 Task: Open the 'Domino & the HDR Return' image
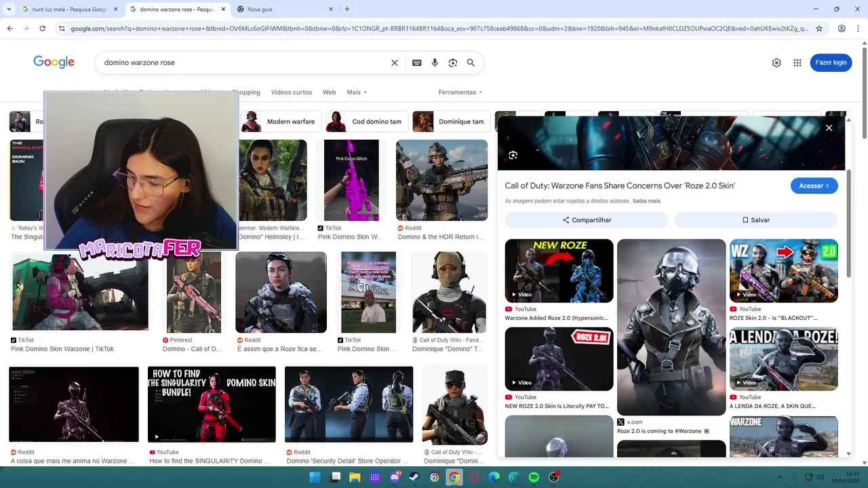tap(441, 180)
